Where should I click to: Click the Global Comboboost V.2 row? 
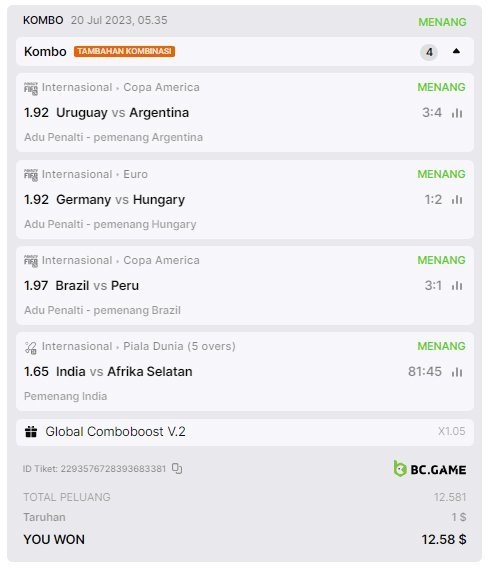point(245,432)
